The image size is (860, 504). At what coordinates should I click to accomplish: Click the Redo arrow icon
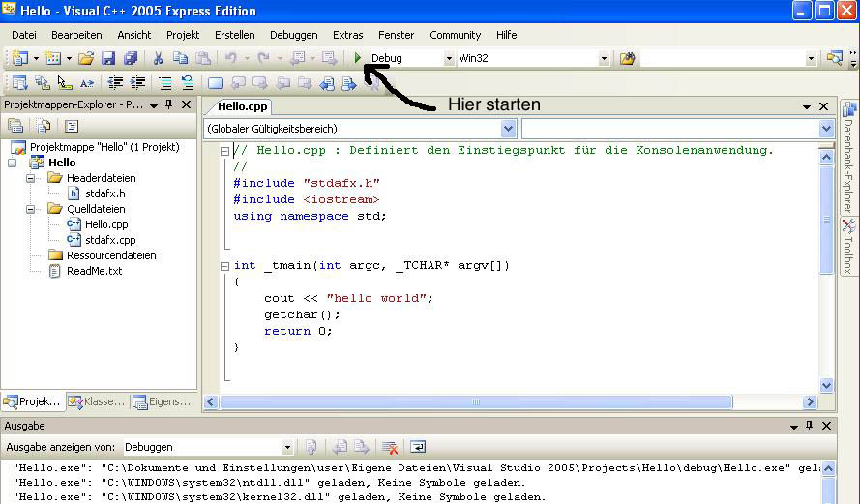coord(264,58)
